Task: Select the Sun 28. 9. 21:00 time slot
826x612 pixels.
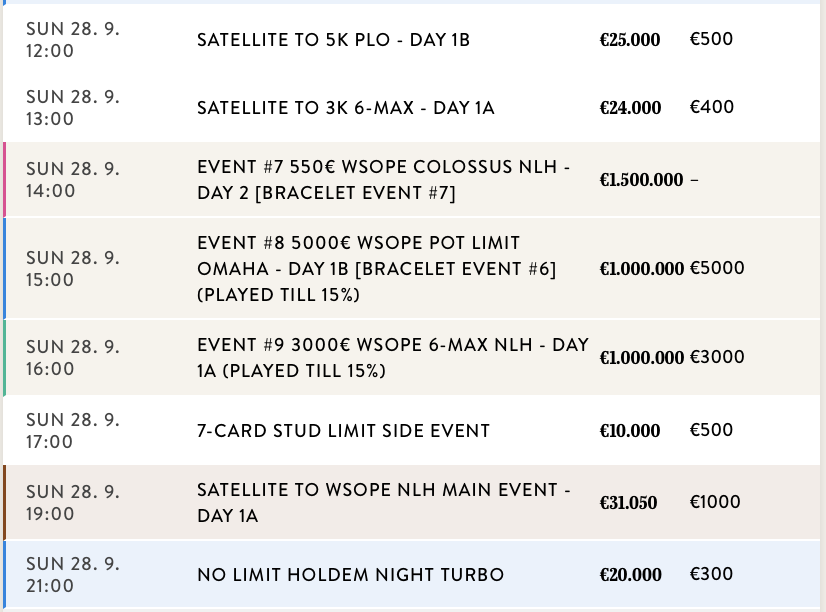Action: 72,574
